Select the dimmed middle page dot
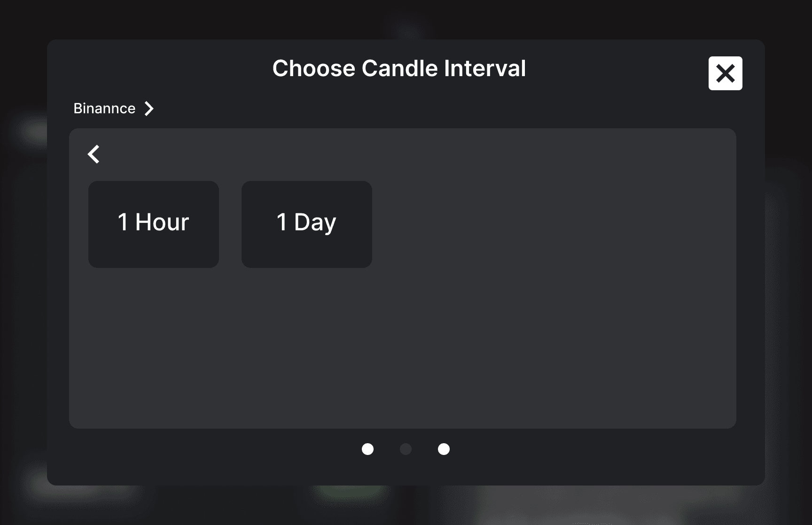The image size is (812, 525). click(x=406, y=449)
